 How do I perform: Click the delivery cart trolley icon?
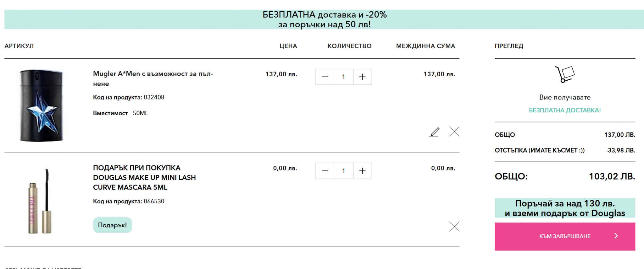(565, 74)
